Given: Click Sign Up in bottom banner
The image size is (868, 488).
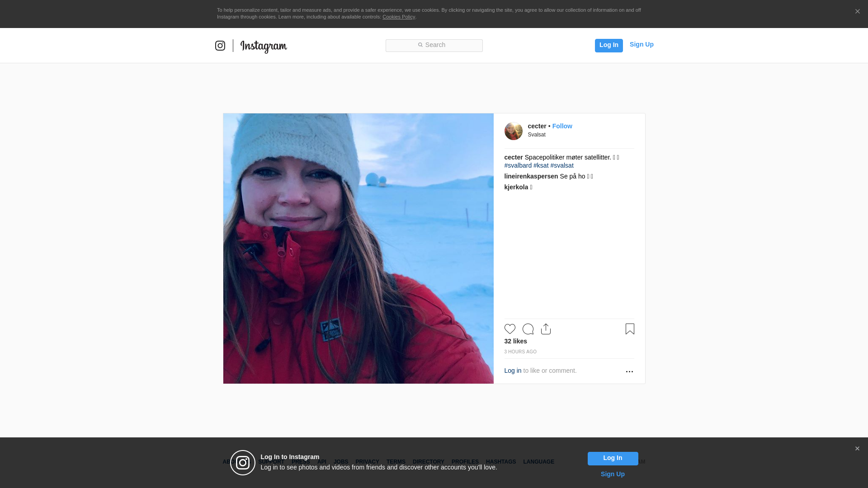Looking at the screenshot, I should click(x=613, y=474).
